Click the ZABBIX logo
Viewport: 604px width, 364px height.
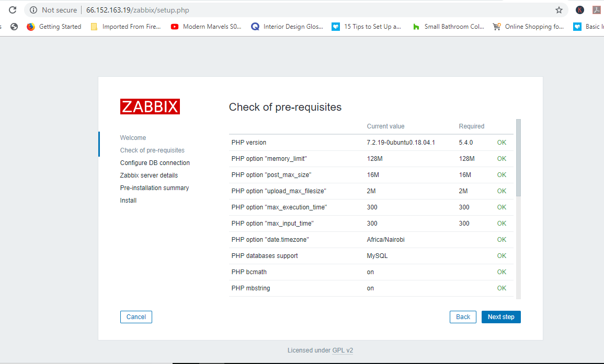(150, 107)
